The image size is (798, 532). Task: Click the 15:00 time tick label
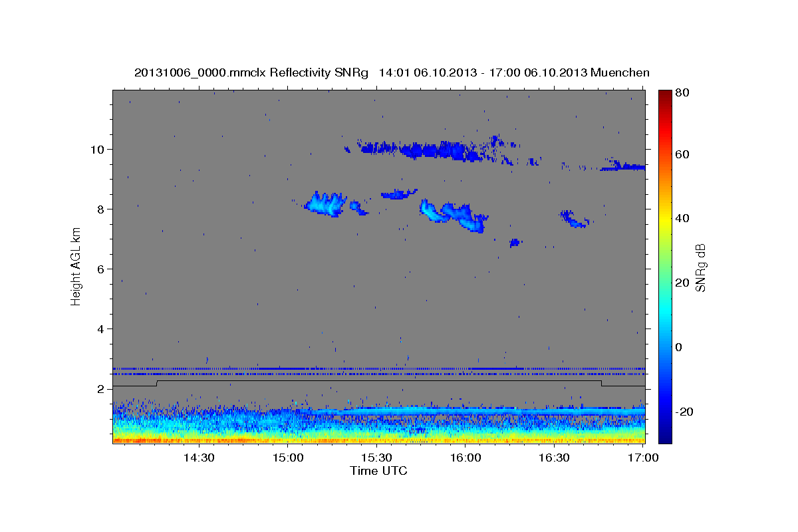coord(288,458)
